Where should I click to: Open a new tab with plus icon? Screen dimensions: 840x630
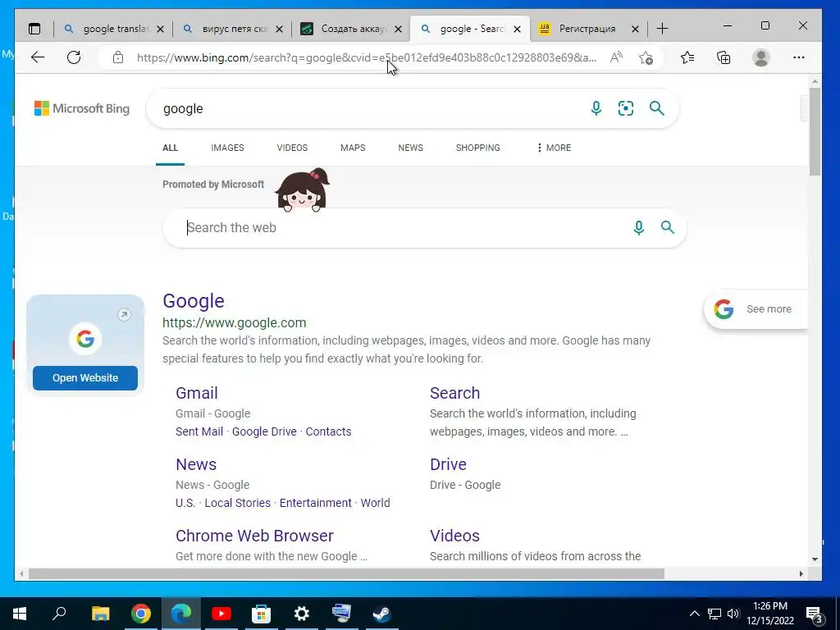pos(662,29)
